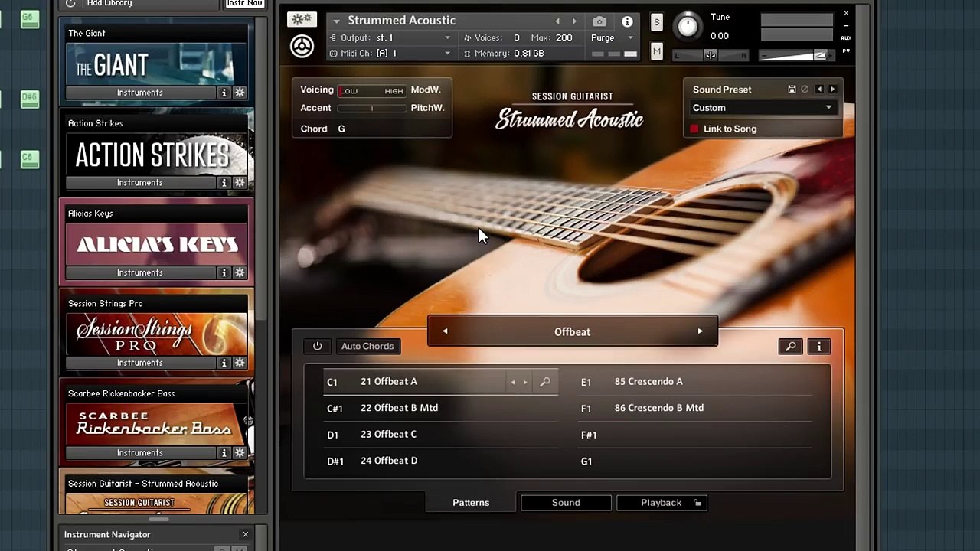This screenshot has width=980, height=551.
Task: Open settings for Scarbee Rickenbacker Bass library
Action: pos(240,453)
